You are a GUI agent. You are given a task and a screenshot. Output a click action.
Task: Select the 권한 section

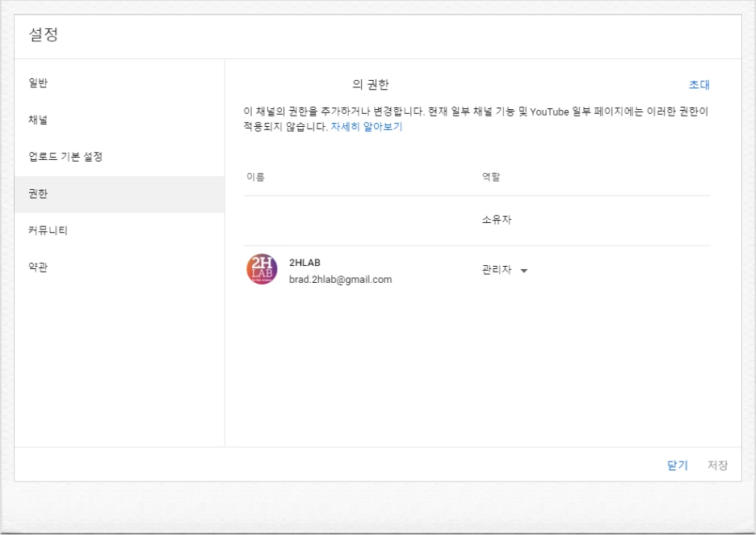[x=119, y=194]
